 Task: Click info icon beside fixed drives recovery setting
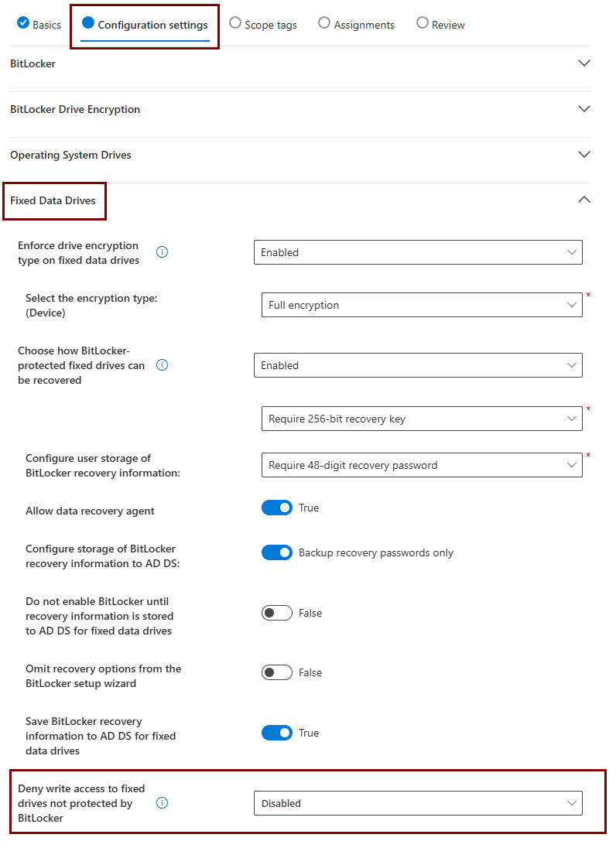[x=163, y=365]
